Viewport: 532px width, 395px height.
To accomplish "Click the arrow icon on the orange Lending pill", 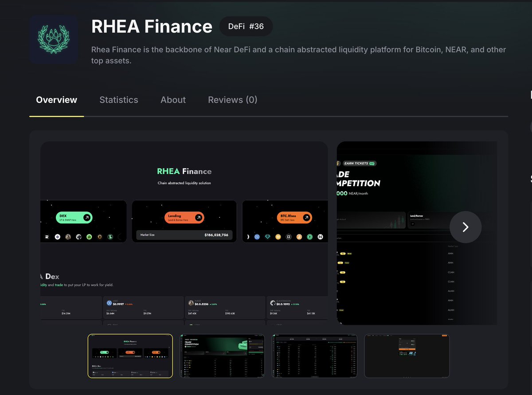I will click(x=198, y=217).
